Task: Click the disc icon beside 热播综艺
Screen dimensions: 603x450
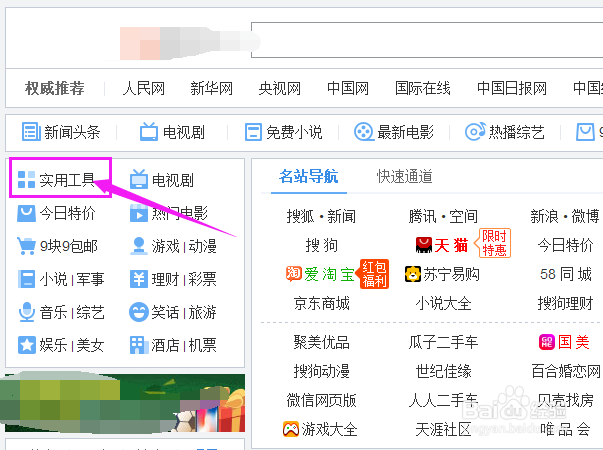Action: pos(475,132)
